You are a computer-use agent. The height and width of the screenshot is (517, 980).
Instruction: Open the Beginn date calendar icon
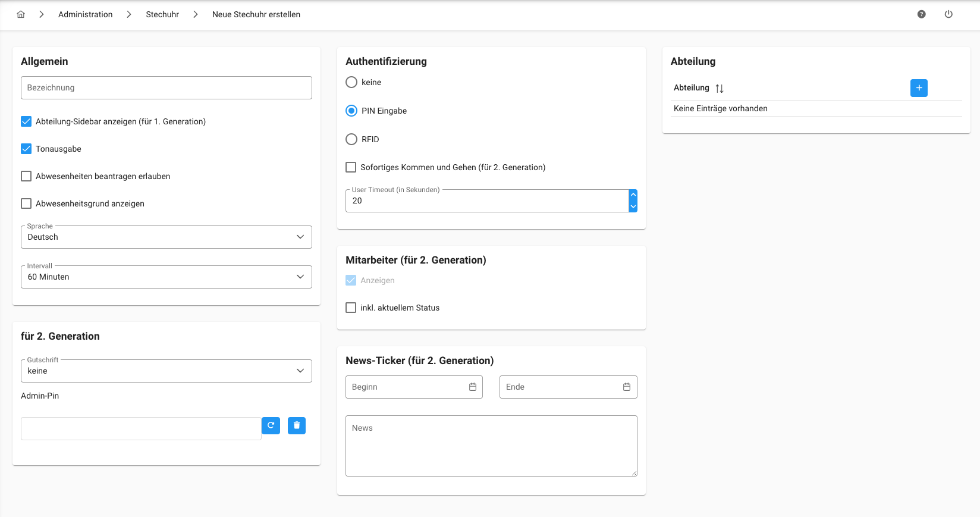(473, 387)
